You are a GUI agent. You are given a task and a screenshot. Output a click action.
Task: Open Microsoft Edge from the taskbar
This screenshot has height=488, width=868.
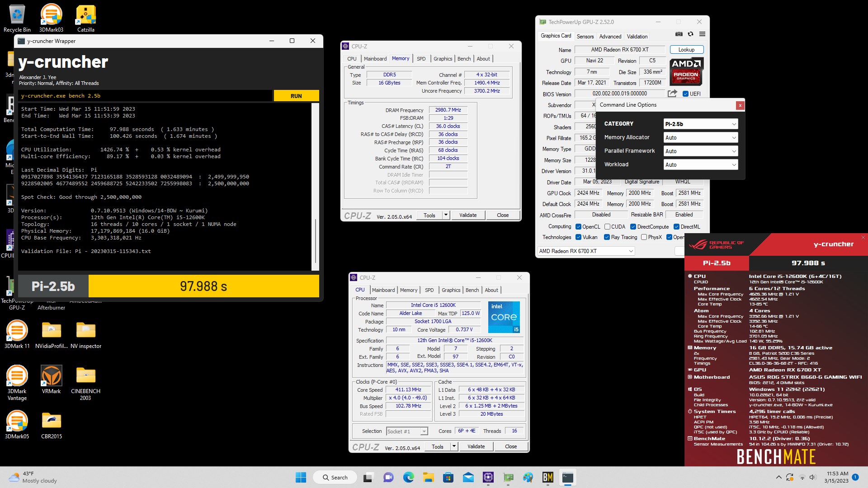click(x=409, y=477)
